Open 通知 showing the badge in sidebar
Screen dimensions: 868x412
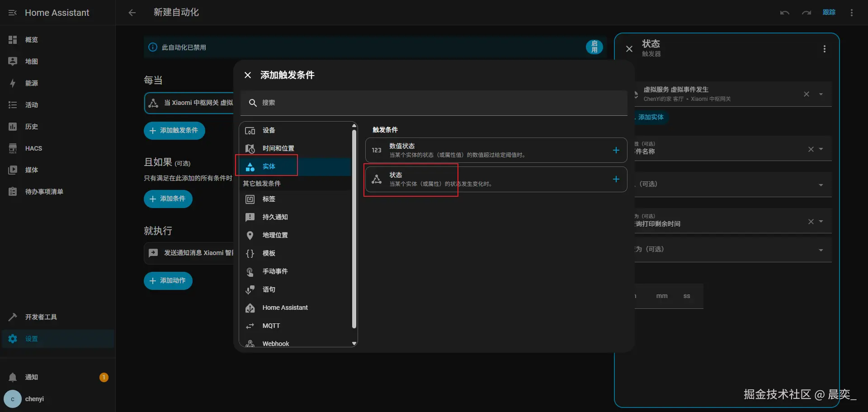32,377
